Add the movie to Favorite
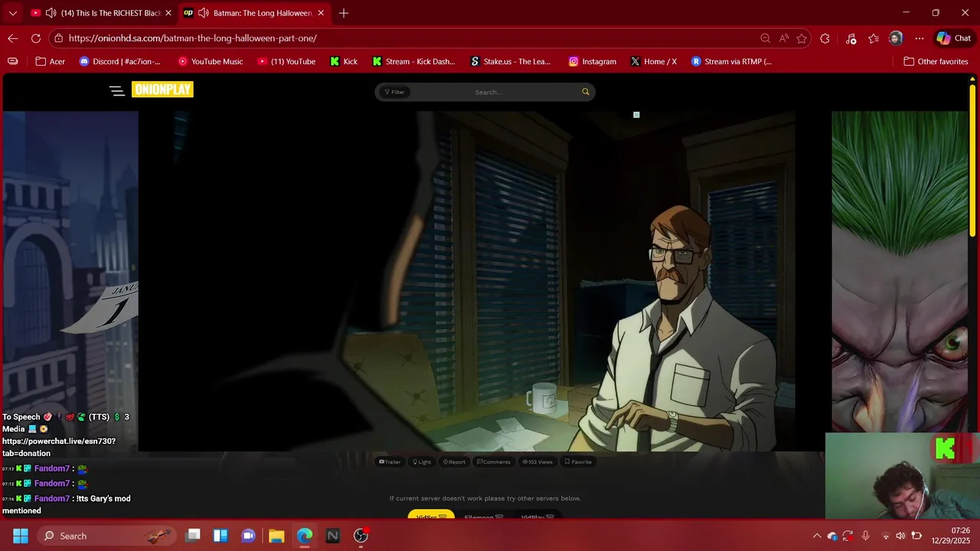The image size is (980, 551). click(578, 461)
